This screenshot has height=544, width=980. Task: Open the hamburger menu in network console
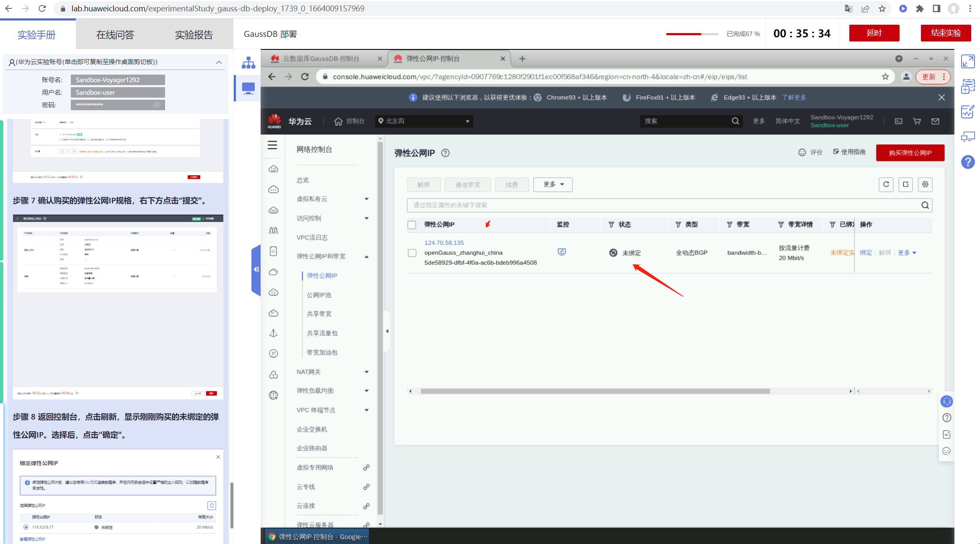272,145
